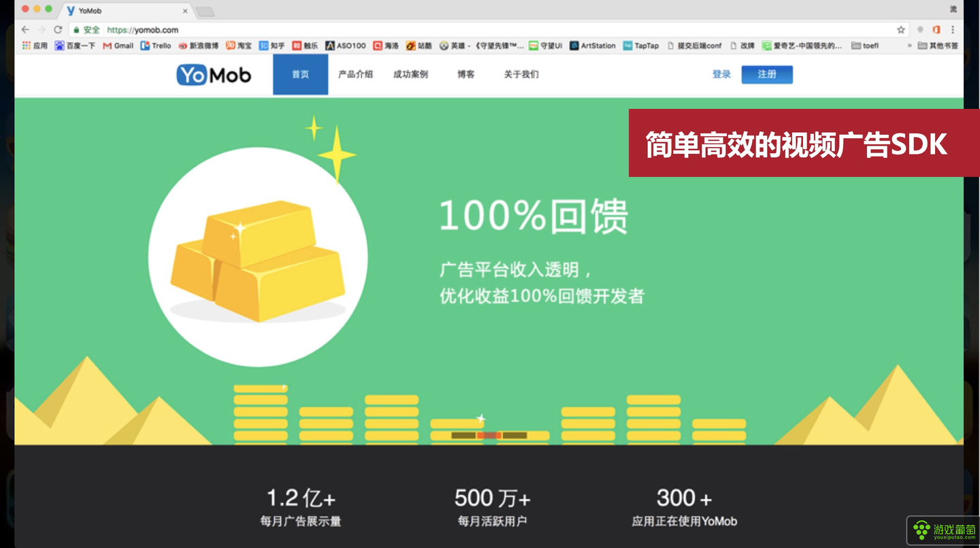Select the right carousel slide indicator
980x548 pixels.
[x=515, y=435]
